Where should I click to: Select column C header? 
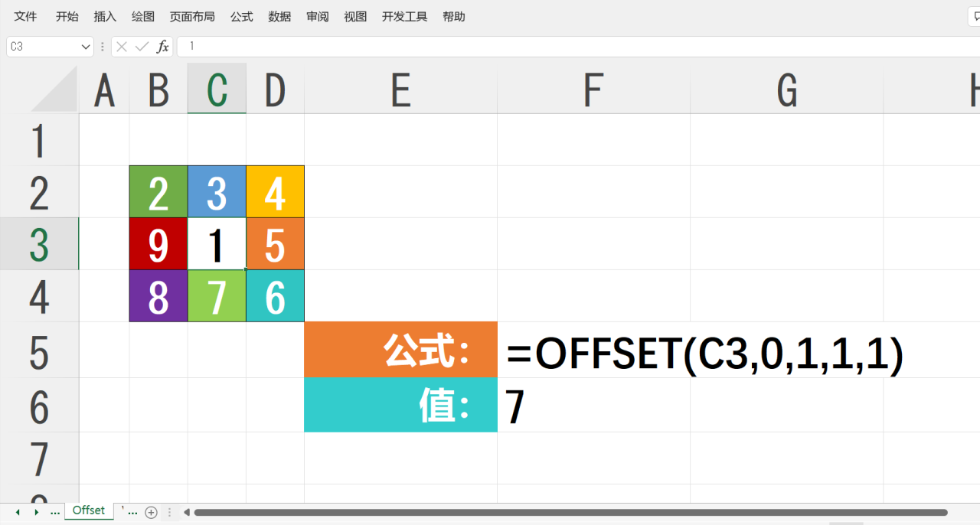(217, 90)
